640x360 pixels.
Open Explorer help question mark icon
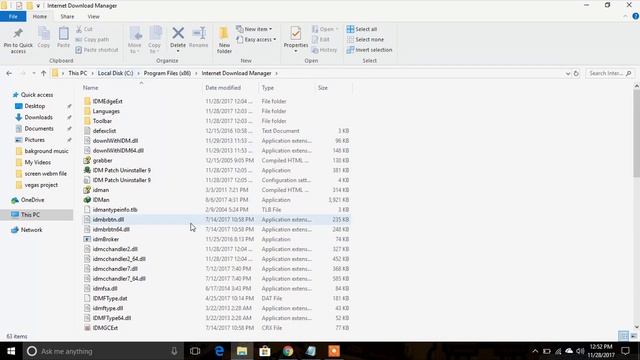click(x=636, y=16)
